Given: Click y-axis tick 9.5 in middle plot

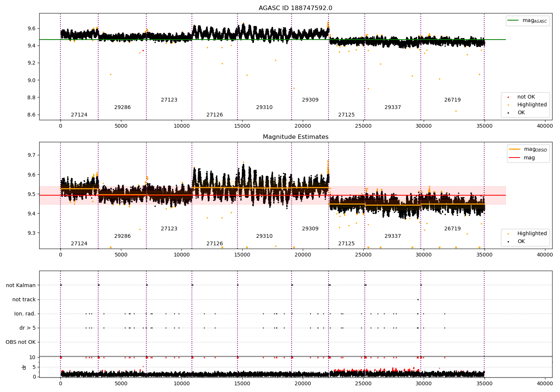Looking at the screenshot, I should point(31,195).
